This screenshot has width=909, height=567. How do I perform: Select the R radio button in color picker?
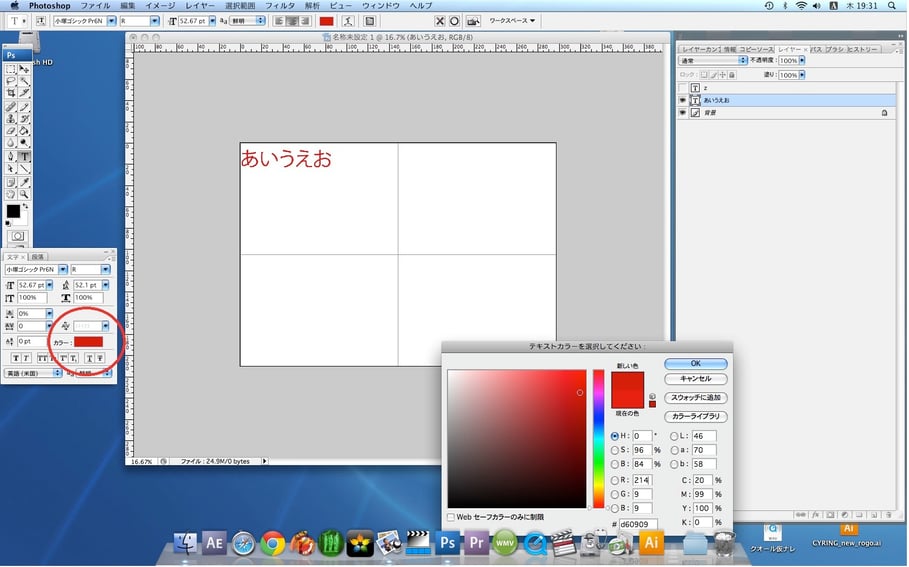614,480
